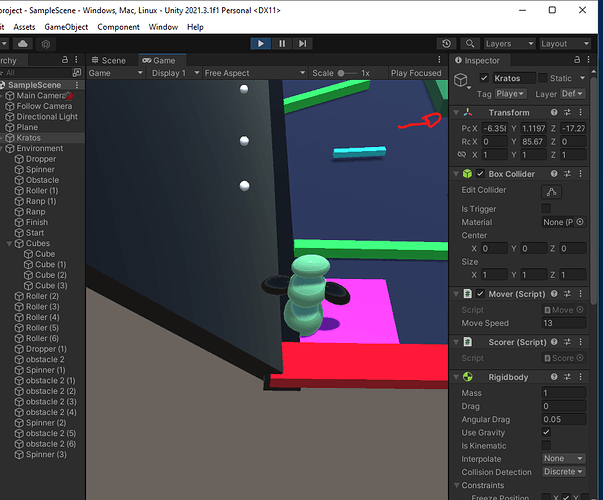The image size is (603, 500).
Task: Open version control toolbar icon
Action: coord(46,44)
